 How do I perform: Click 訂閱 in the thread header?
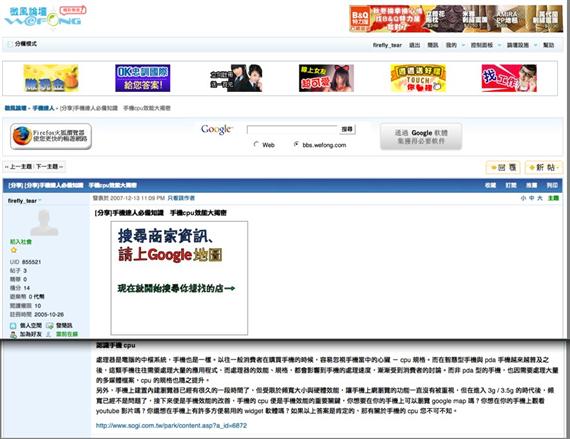tap(511, 185)
